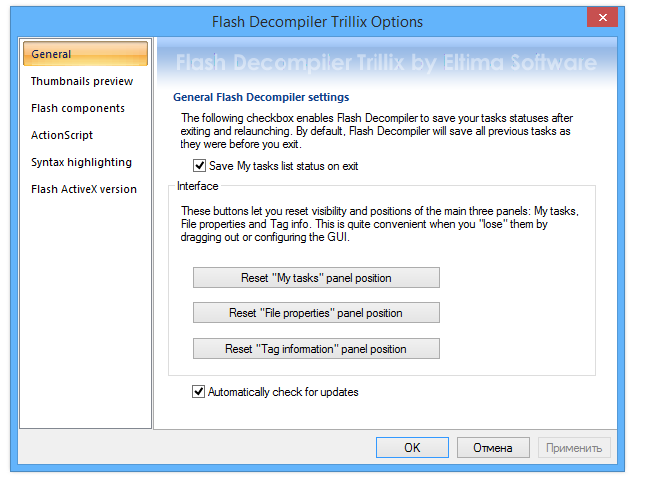The image size is (646, 491).
Task: Click the Применить apply button
Action: pyautogui.click(x=574, y=447)
